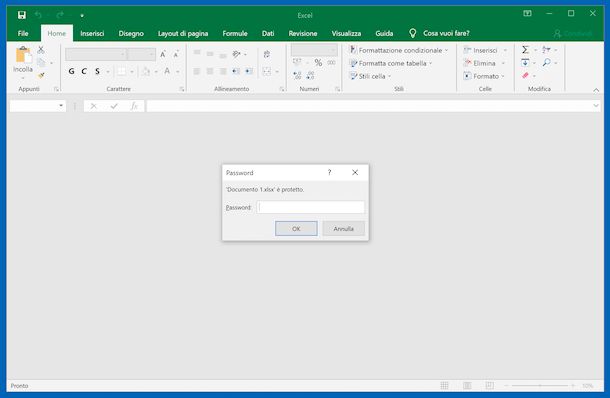This screenshot has height=398, width=610.
Task: Click the Fill down arrow icon
Action: tap(525, 62)
